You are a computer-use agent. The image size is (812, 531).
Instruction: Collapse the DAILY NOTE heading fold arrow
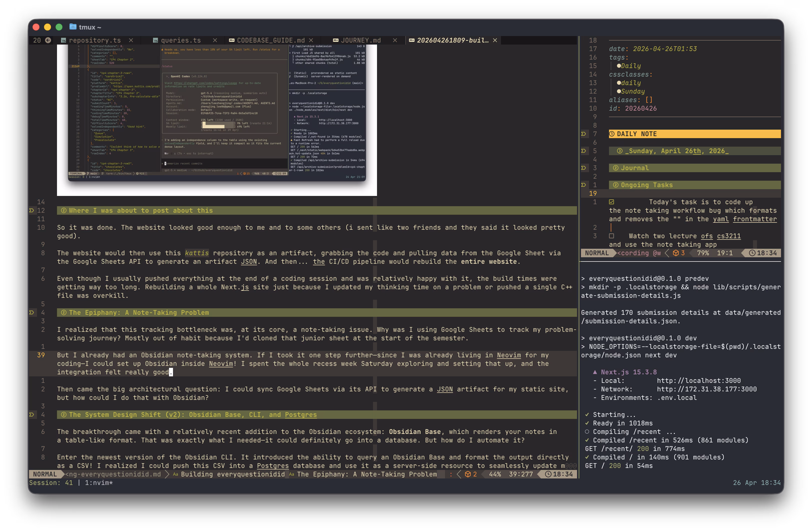[x=584, y=134]
